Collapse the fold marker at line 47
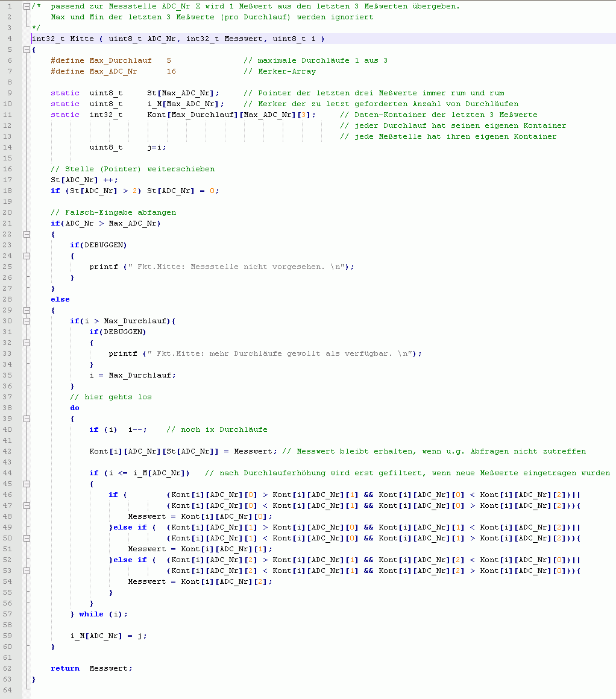The width and height of the screenshot is (616, 699). (27, 505)
